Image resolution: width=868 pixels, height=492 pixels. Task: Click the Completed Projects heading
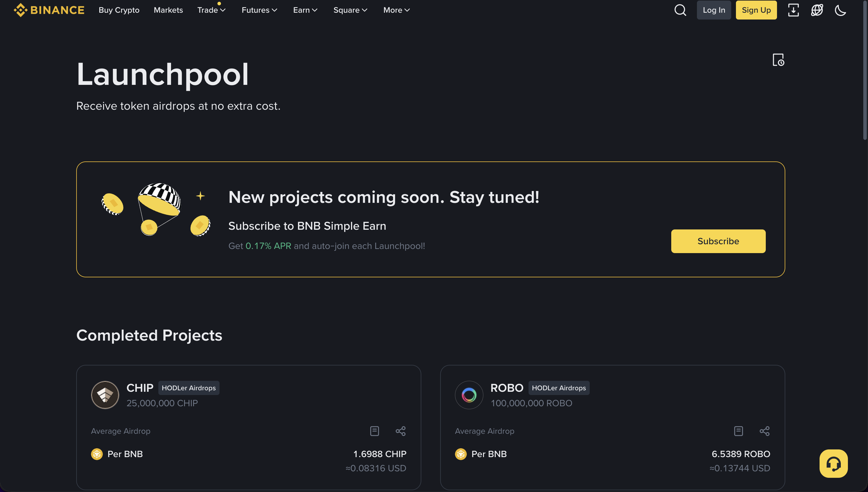coord(149,335)
